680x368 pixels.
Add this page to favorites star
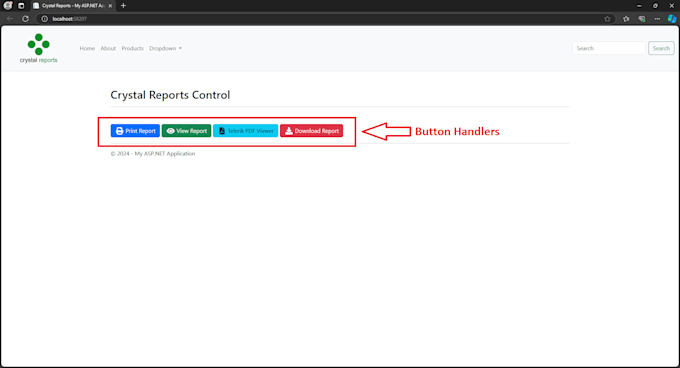[x=607, y=19]
